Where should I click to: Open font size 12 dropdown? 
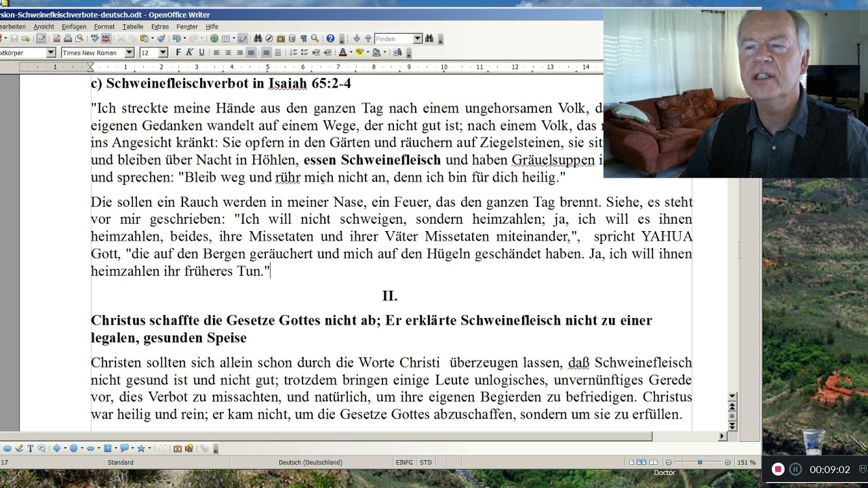tap(163, 53)
